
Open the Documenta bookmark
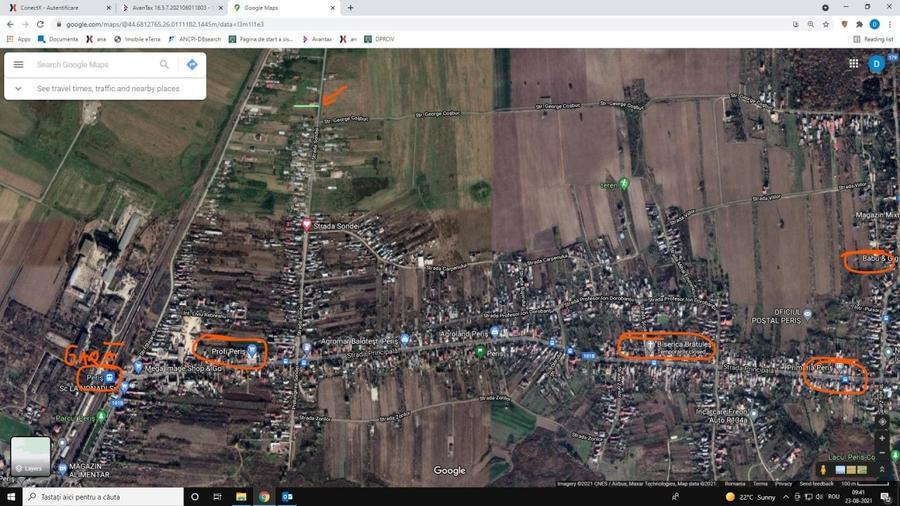coord(57,39)
